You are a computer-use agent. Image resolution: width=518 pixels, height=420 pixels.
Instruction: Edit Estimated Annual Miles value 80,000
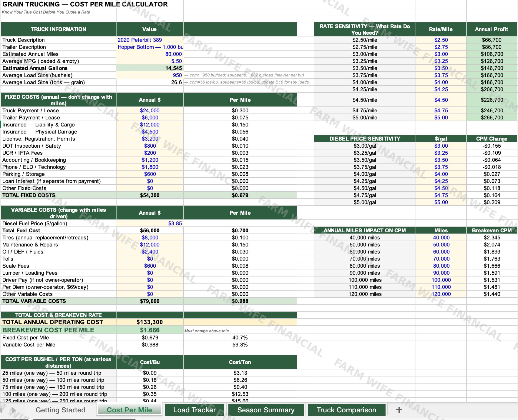pyautogui.click(x=150, y=54)
